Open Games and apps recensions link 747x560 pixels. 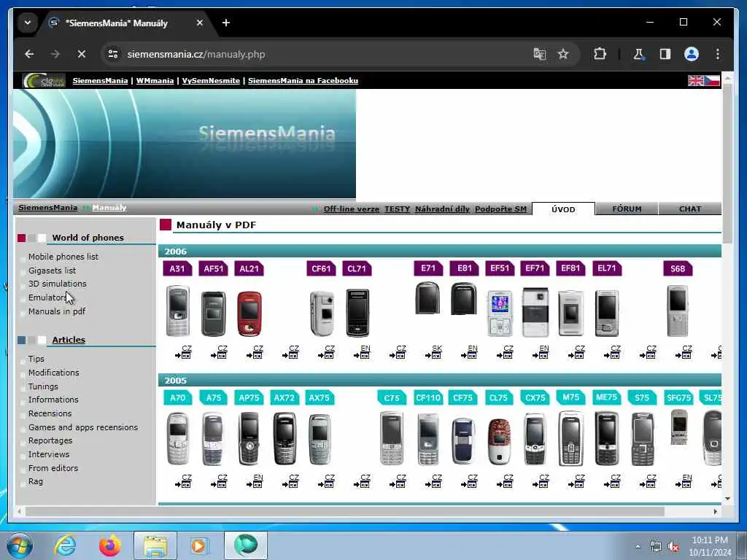tap(83, 427)
